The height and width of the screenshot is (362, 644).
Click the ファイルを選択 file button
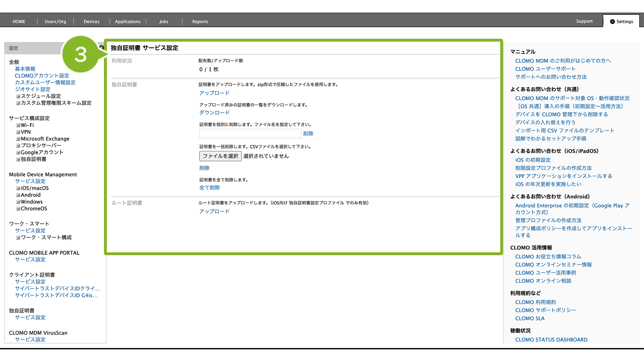[220, 156]
